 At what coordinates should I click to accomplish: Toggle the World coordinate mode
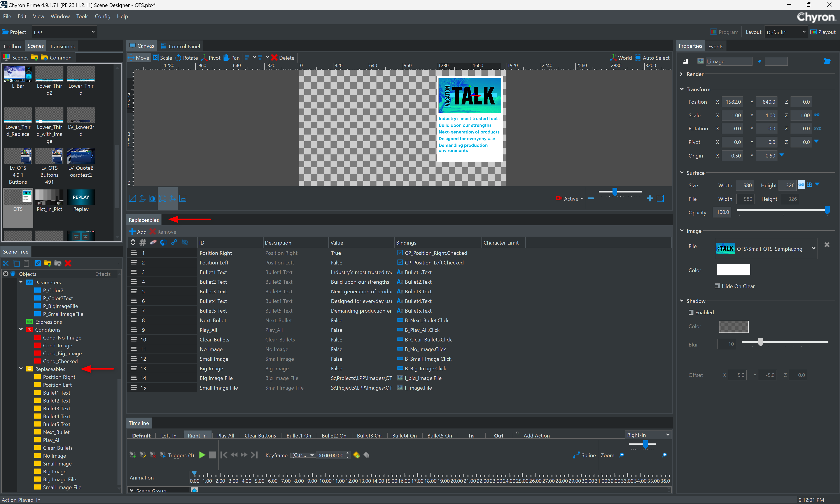(621, 58)
